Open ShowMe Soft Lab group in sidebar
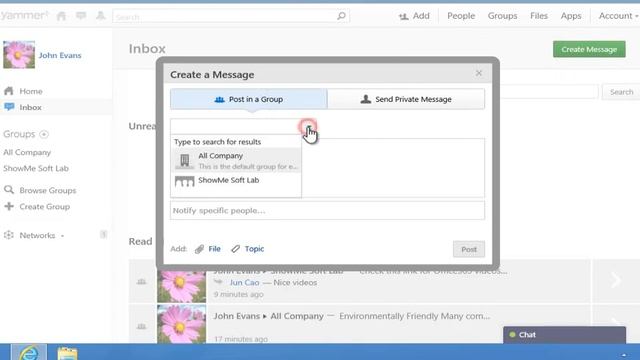The width and height of the screenshot is (640, 360). (x=36, y=168)
